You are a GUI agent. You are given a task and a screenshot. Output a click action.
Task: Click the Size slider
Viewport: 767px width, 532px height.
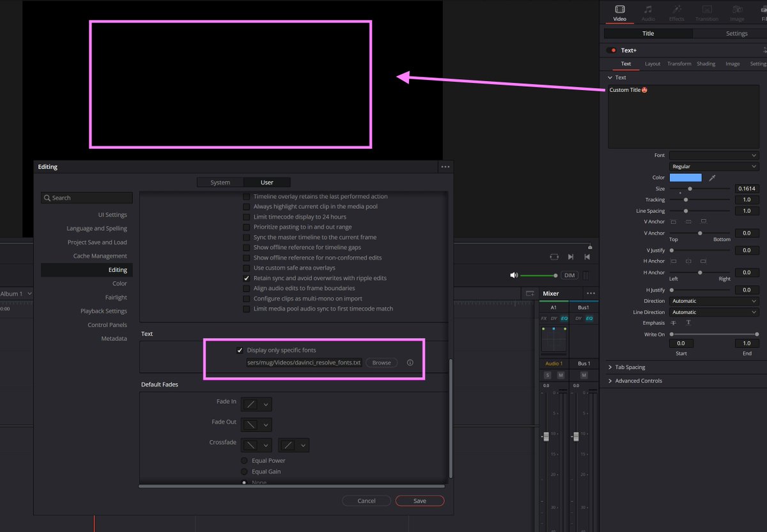(700, 189)
